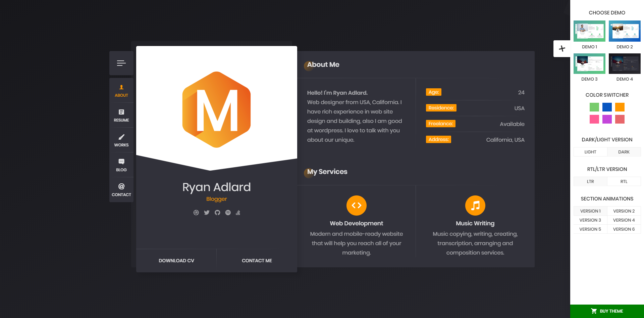Switch to the DARK version
Screen dimensions: 644x318
tap(624, 152)
